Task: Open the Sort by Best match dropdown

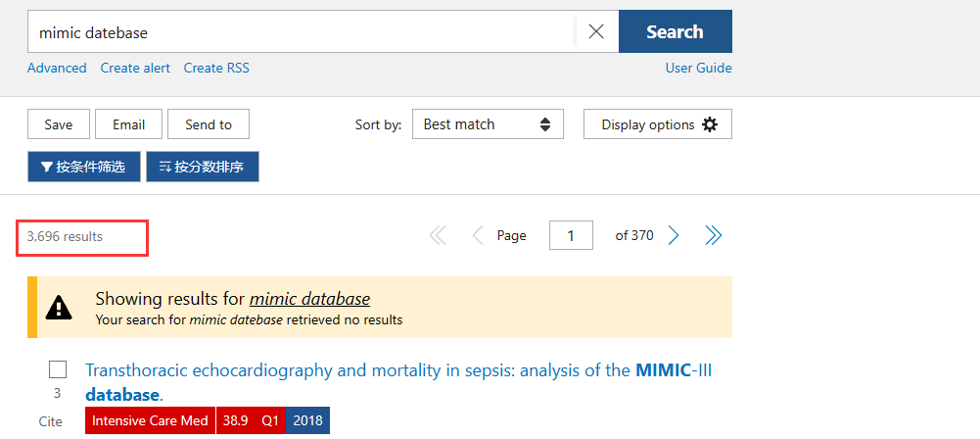Action: 488,124
